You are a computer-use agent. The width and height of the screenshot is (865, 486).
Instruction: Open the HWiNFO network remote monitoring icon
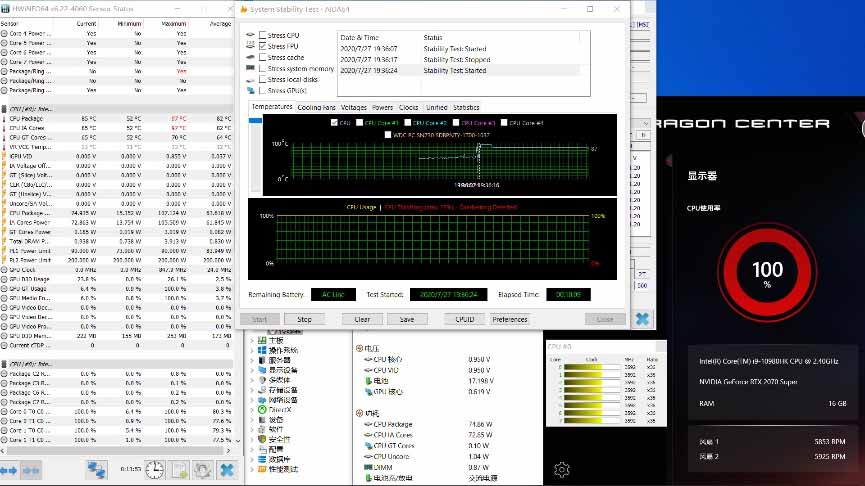[x=97, y=470]
